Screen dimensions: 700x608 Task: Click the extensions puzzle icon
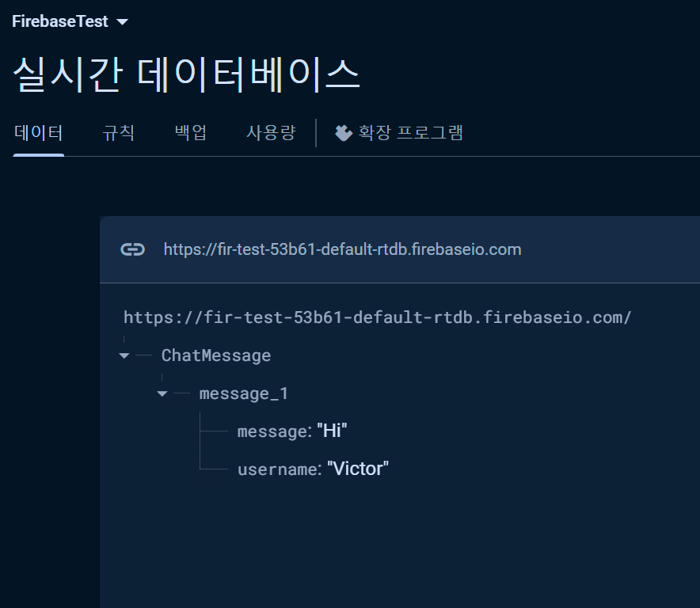click(344, 133)
